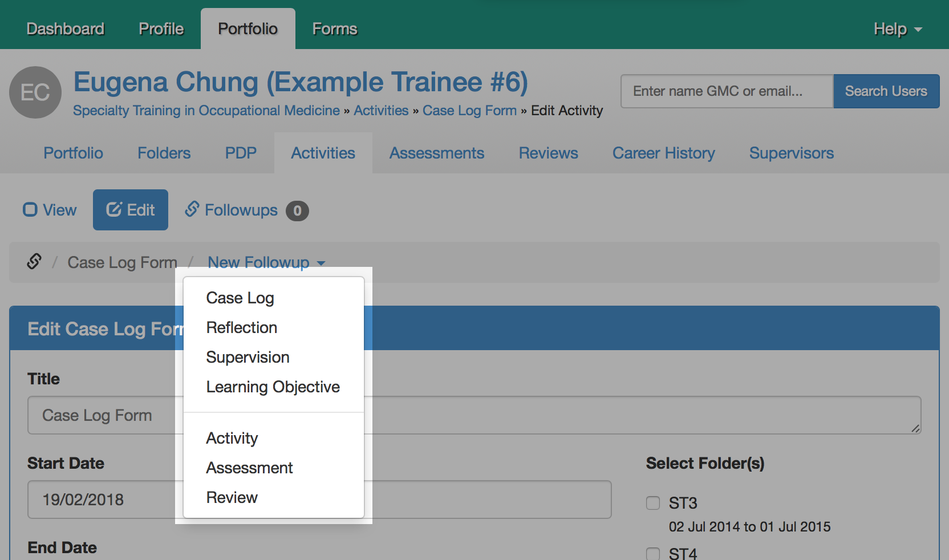This screenshot has width=949, height=560.
Task: Select Review in the followup menu
Action: pyautogui.click(x=274, y=497)
